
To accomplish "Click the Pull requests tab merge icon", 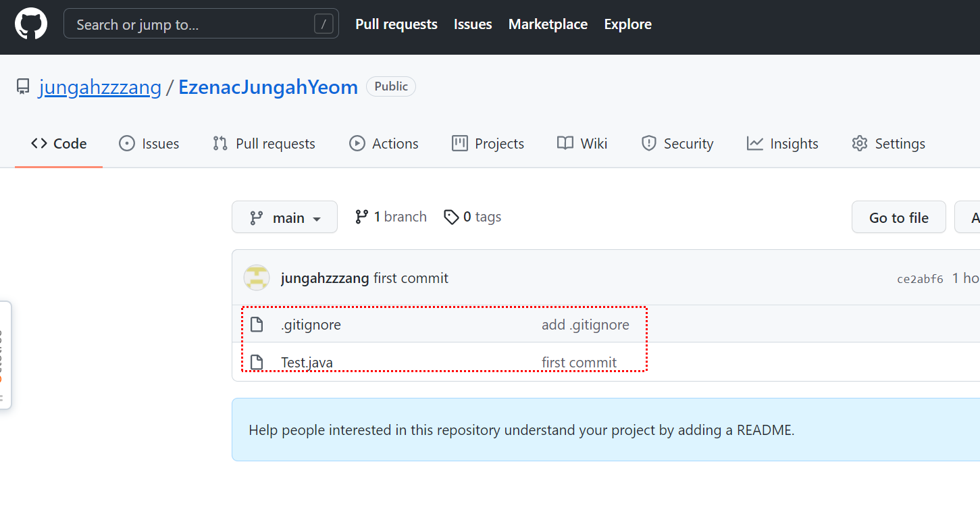I will [x=220, y=144].
